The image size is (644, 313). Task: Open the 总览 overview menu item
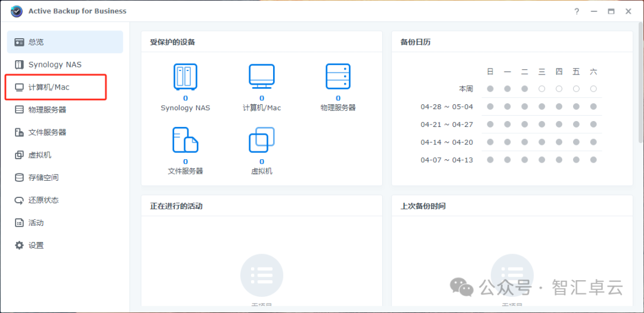coord(65,42)
